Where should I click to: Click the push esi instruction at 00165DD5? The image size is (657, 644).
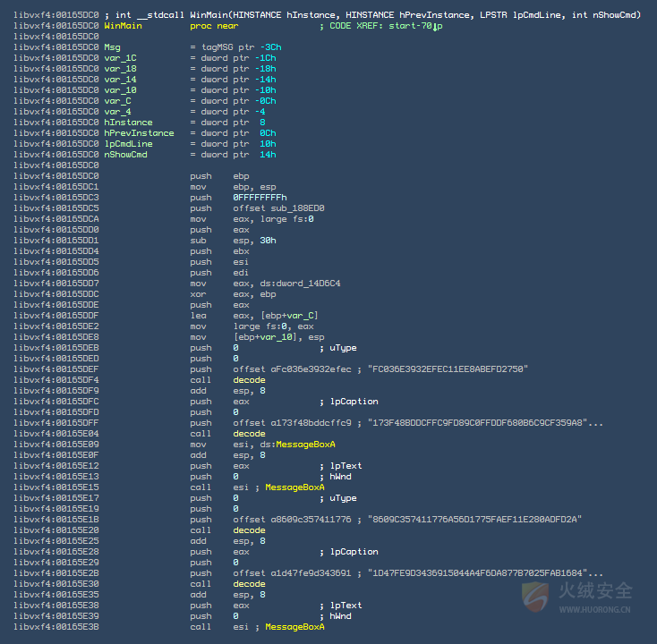pos(219,262)
